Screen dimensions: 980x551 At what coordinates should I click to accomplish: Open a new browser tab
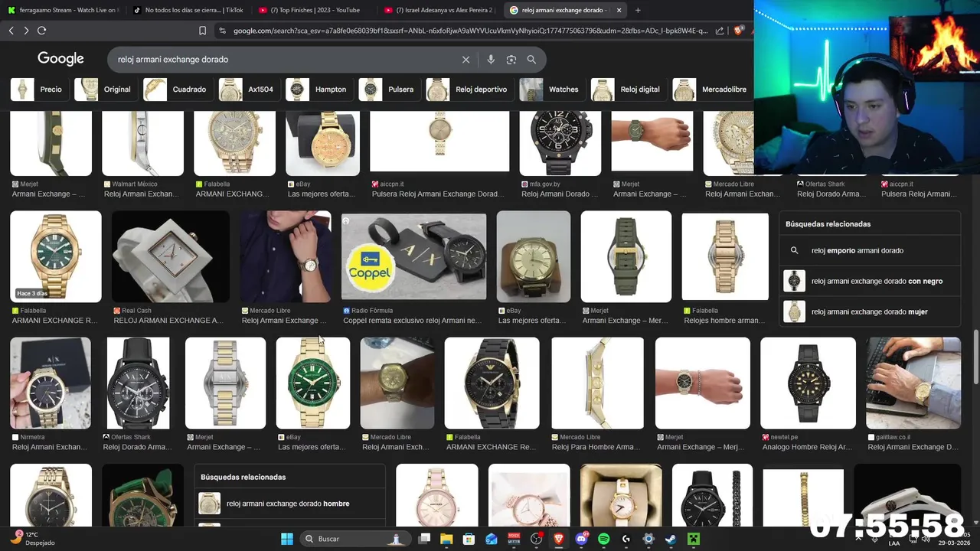638,10
